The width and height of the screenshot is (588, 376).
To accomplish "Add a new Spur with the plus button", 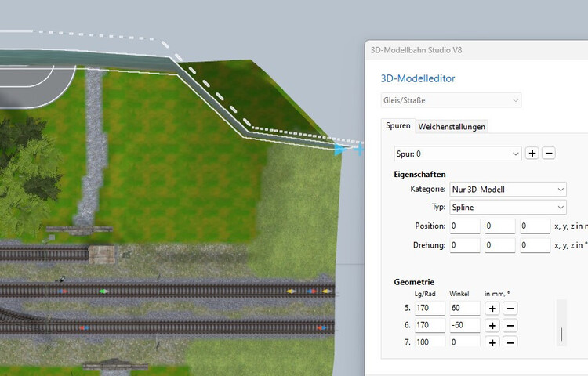I will pos(532,154).
